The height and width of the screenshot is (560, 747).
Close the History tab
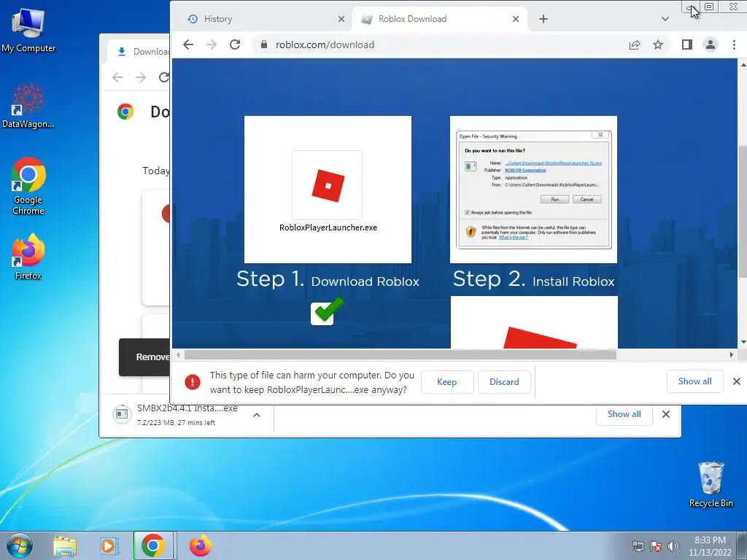coord(341,19)
